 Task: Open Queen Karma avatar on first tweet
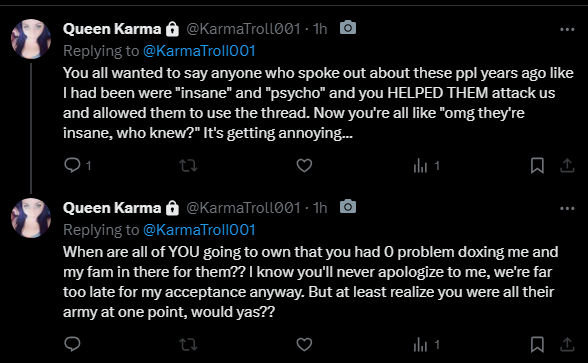click(x=31, y=39)
